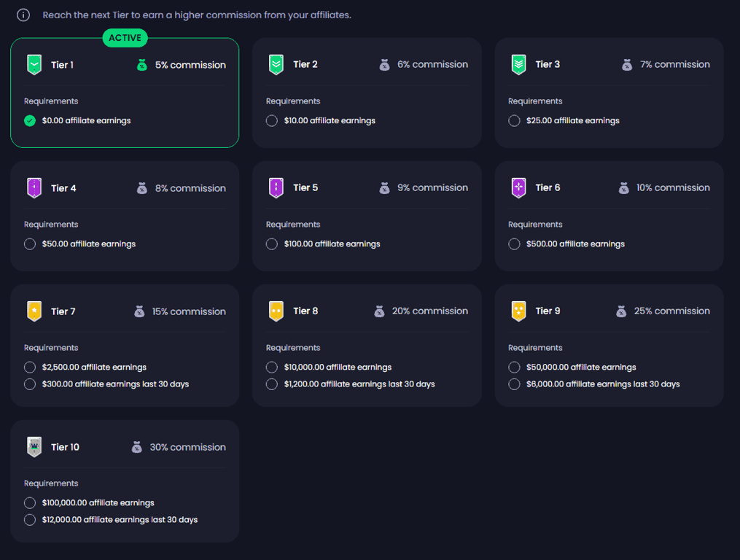Select the $50,000.00 affiliate earnings radio circle
This screenshot has width=740, height=560.
tap(514, 367)
